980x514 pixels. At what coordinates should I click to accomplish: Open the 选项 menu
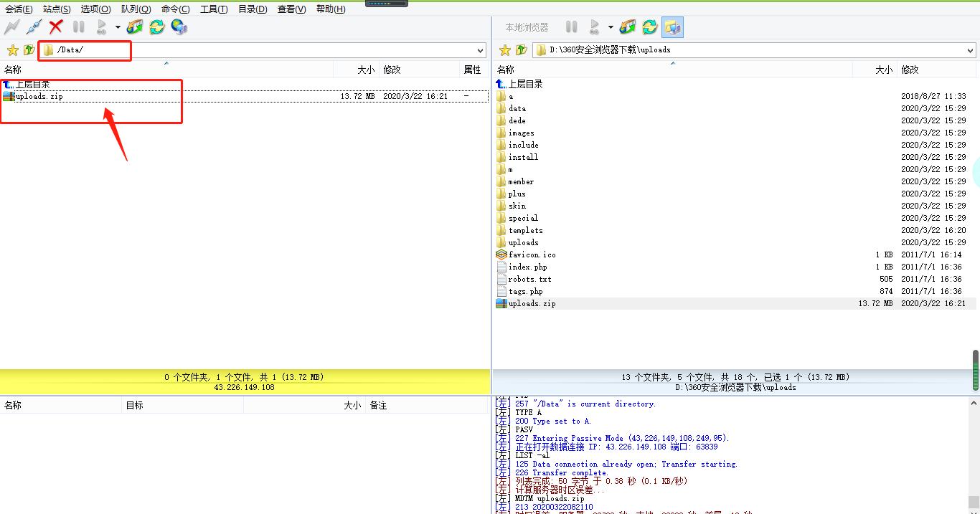coord(95,9)
